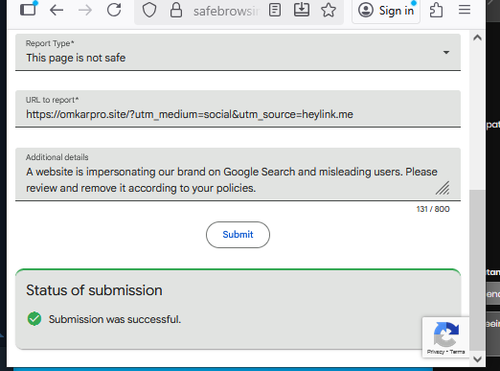Click the reCAPTCHA badge logo
The width and height of the screenshot is (500, 371).
[446, 334]
